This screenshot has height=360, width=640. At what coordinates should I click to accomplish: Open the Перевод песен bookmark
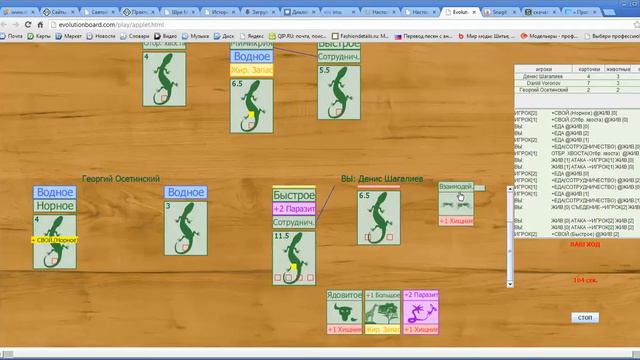(x=423, y=36)
